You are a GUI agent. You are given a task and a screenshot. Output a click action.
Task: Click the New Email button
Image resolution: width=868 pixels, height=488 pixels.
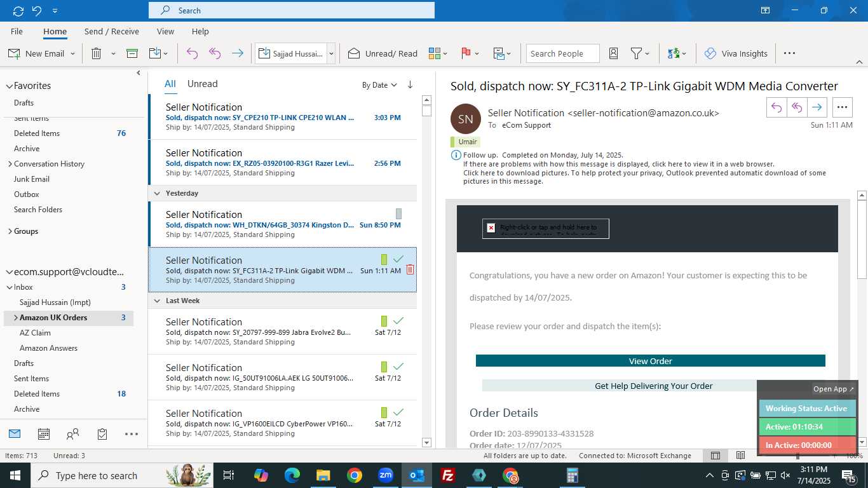pyautogui.click(x=38, y=53)
